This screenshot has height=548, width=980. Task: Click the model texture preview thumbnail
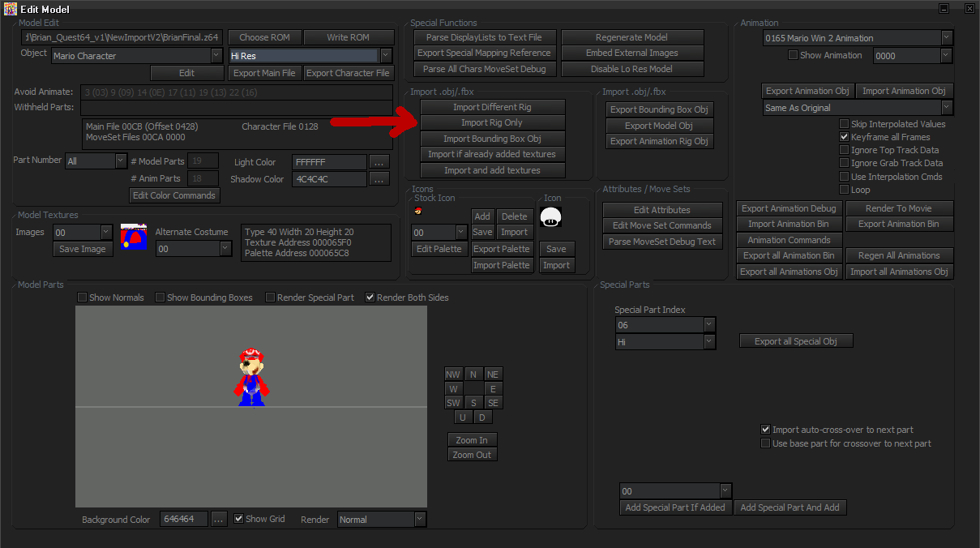(x=134, y=237)
